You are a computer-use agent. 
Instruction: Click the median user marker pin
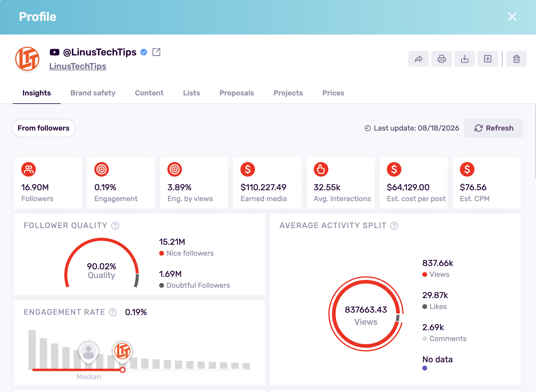pos(89,352)
